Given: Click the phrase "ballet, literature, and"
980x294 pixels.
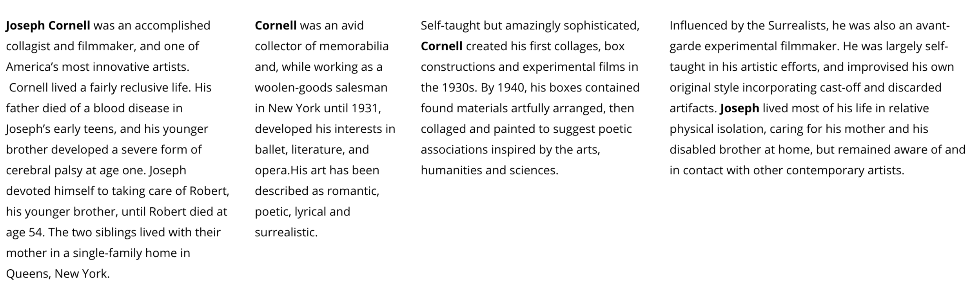Looking at the screenshot, I should coord(312,150).
